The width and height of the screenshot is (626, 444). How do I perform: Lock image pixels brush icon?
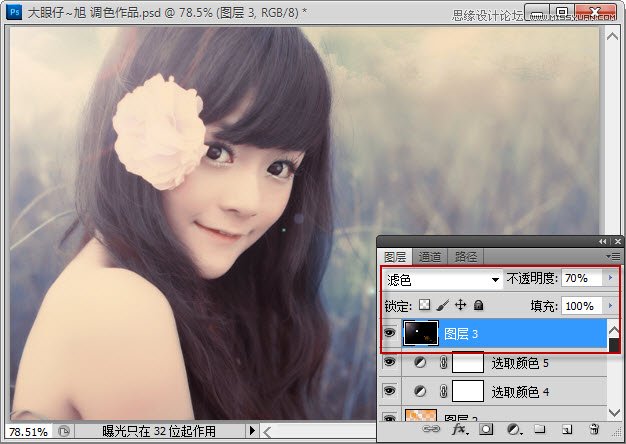[442, 305]
